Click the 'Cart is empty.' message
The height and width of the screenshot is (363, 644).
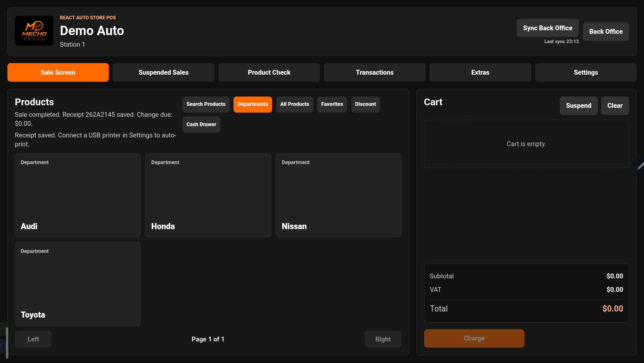pos(526,144)
